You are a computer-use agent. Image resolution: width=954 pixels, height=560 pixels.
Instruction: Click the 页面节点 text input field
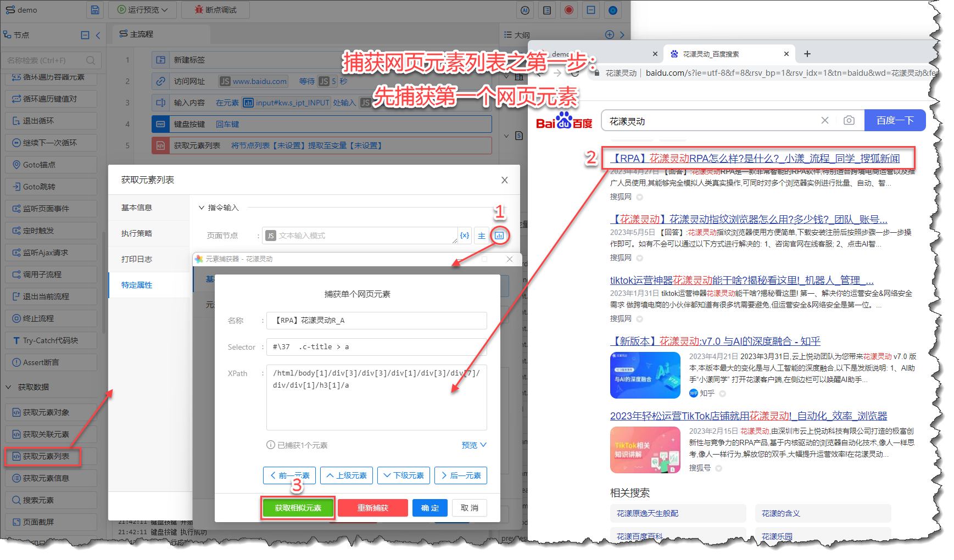pos(360,236)
